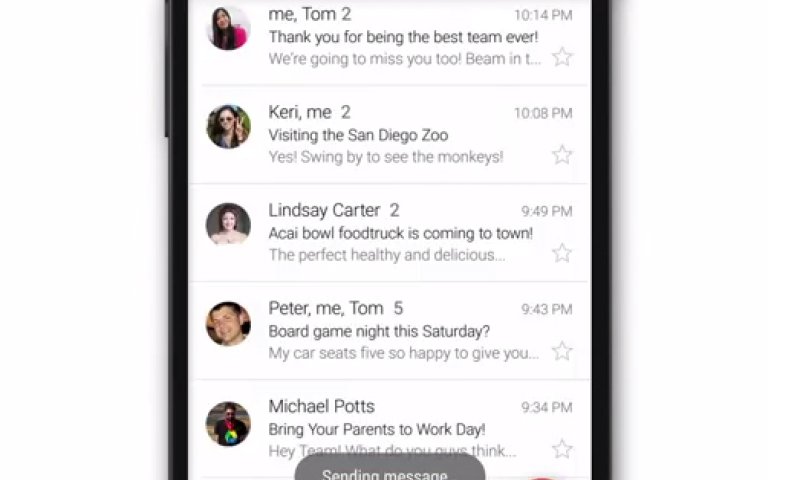Screen dimensions: 800x480
Task: Open the Visiting the San Diego Zoo thread
Action: 389,135
